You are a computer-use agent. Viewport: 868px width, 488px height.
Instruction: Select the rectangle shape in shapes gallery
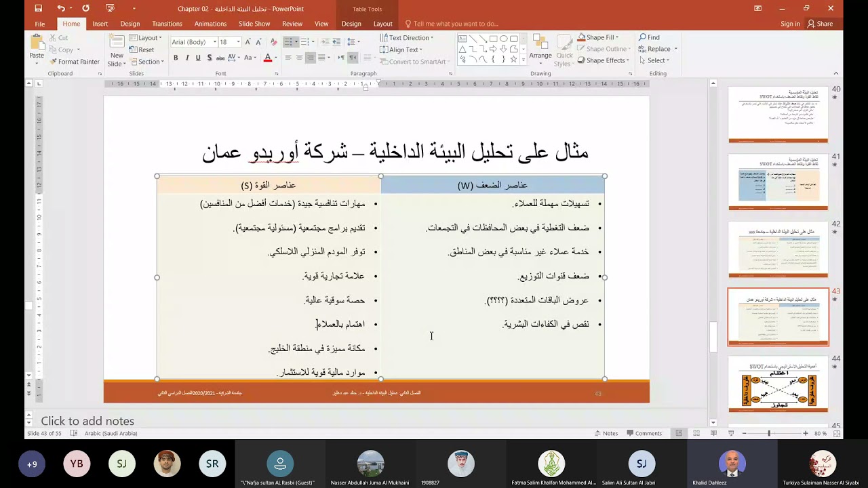(x=493, y=39)
